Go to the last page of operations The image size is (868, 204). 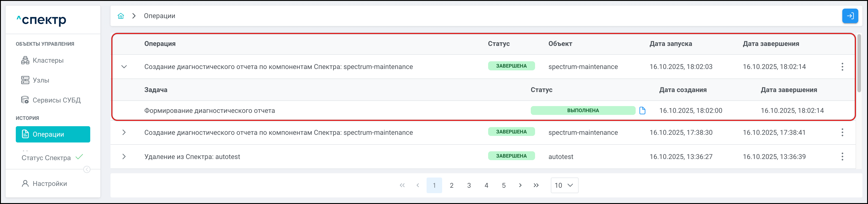(536, 185)
